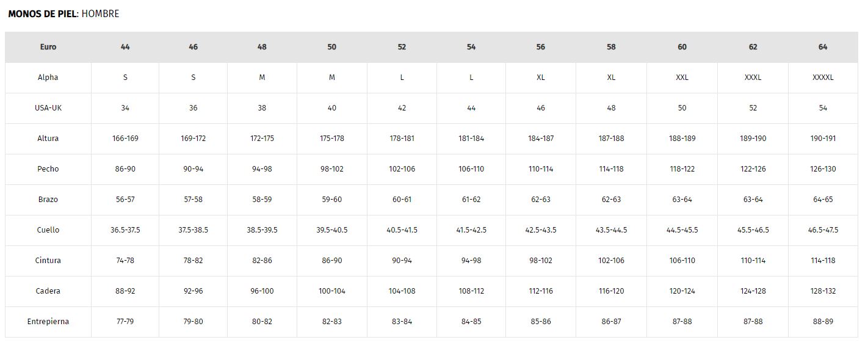Click the Euro size 44 header
868x351 pixels.
pos(125,47)
